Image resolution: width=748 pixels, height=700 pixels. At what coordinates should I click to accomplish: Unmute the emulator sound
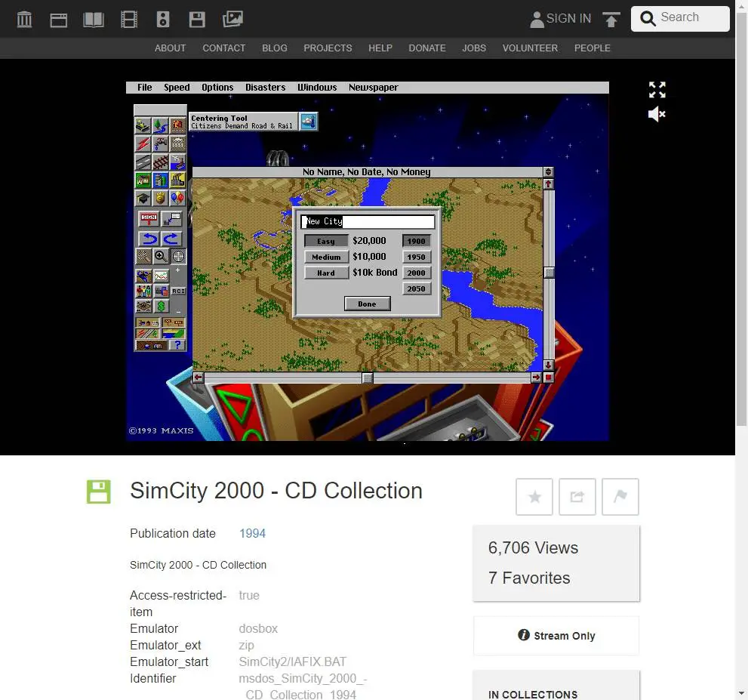pos(657,113)
